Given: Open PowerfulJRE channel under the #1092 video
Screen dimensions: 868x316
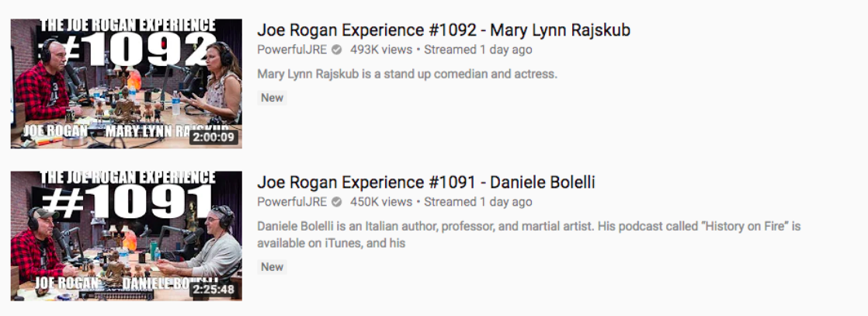Looking at the screenshot, I should (292, 50).
